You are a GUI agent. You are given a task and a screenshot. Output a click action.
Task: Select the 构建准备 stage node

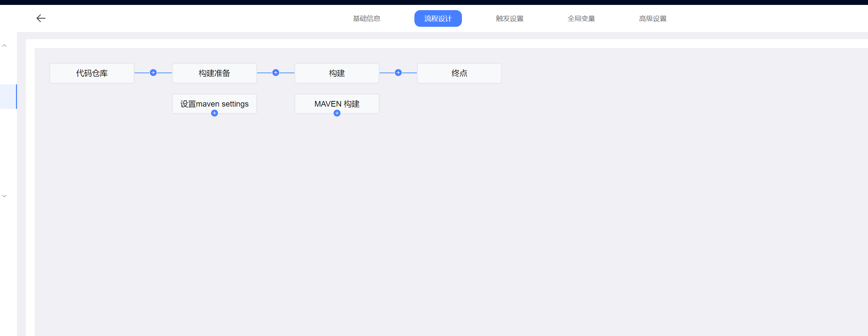click(x=214, y=73)
